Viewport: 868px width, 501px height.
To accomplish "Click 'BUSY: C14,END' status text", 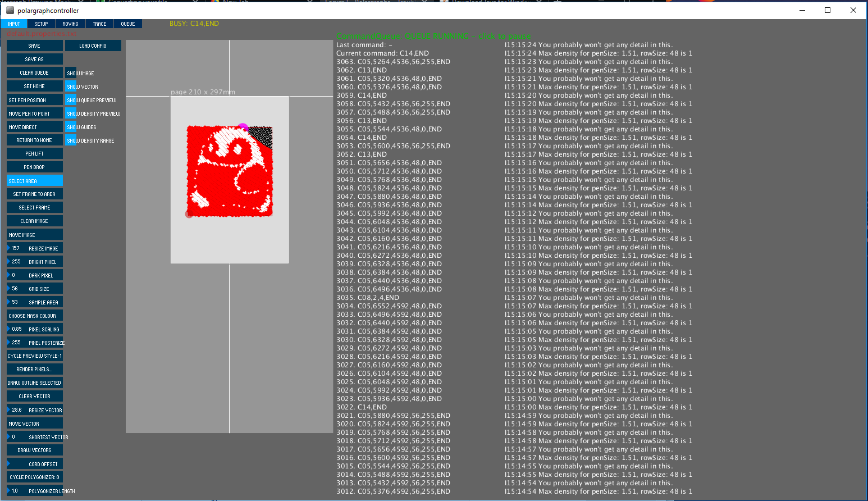I will tap(194, 24).
